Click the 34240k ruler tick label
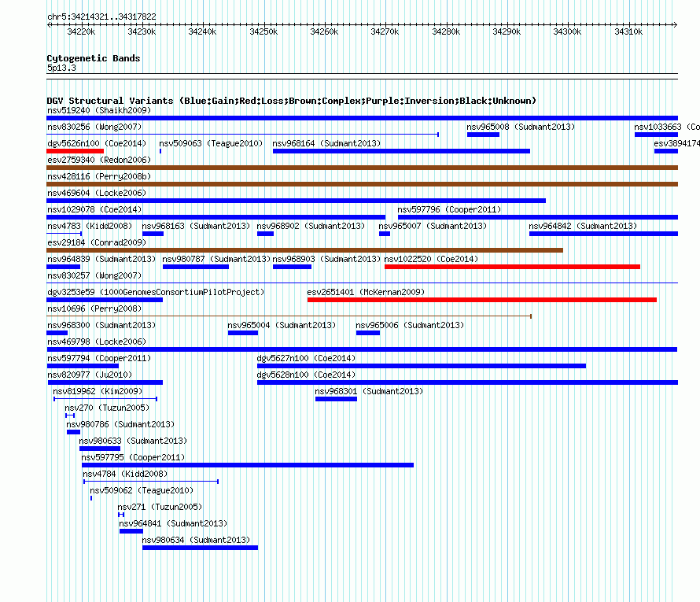The height and width of the screenshot is (602, 700). (x=202, y=31)
